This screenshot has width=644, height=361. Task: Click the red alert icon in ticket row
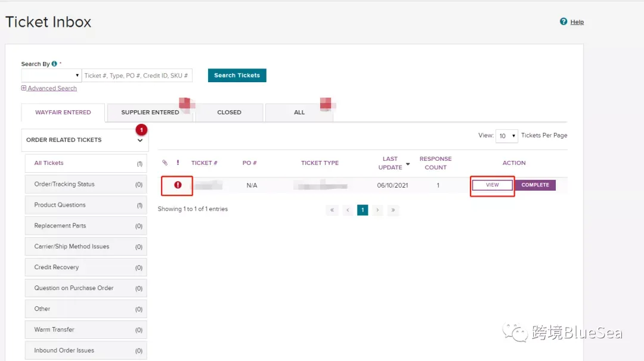tap(178, 185)
